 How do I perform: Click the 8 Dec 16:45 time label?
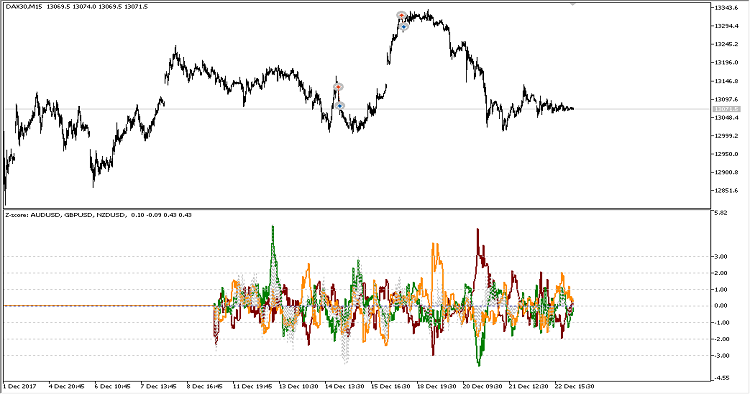tap(204, 386)
